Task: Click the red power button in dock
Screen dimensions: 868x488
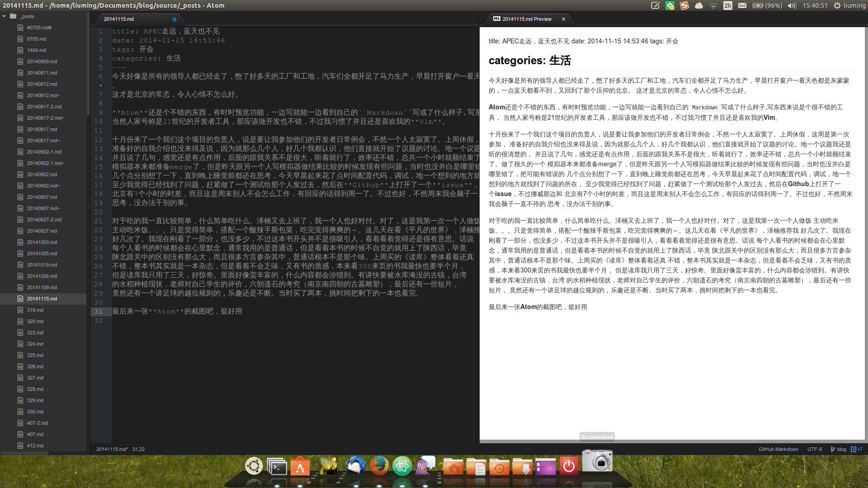Action: point(569,466)
